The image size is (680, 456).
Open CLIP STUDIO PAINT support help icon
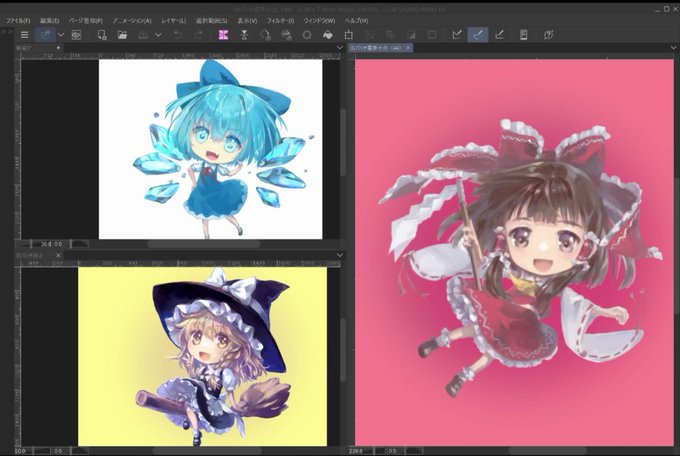pyautogui.click(x=549, y=35)
